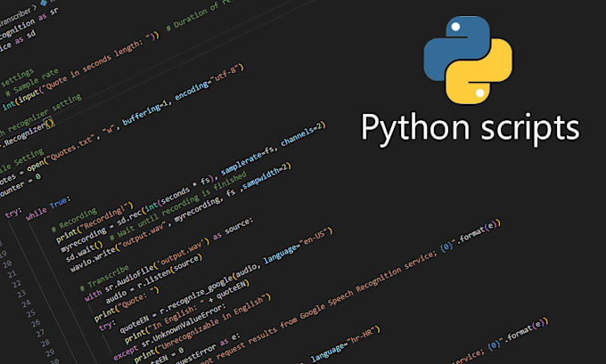The image size is (606, 364).
Task: Click line number 29 in the gutter
Action: [50, 352]
